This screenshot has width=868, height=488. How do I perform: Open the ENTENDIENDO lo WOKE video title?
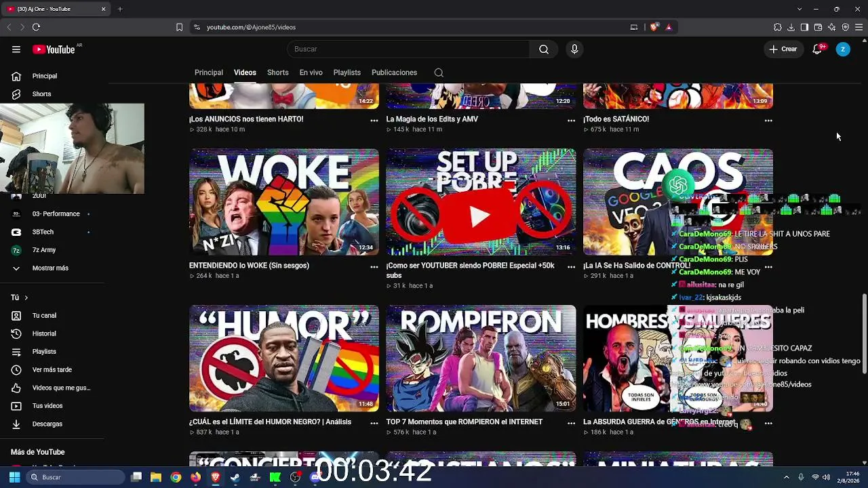[249, 266]
